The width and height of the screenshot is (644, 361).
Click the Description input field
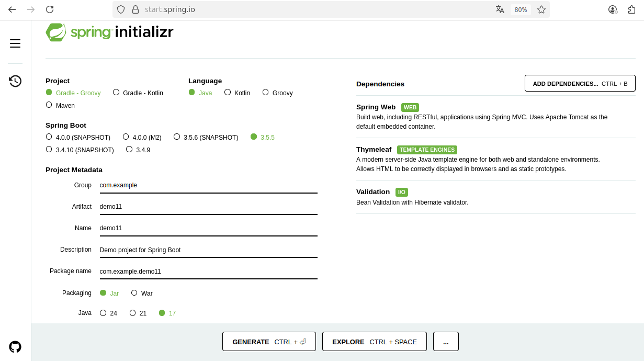click(208, 250)
